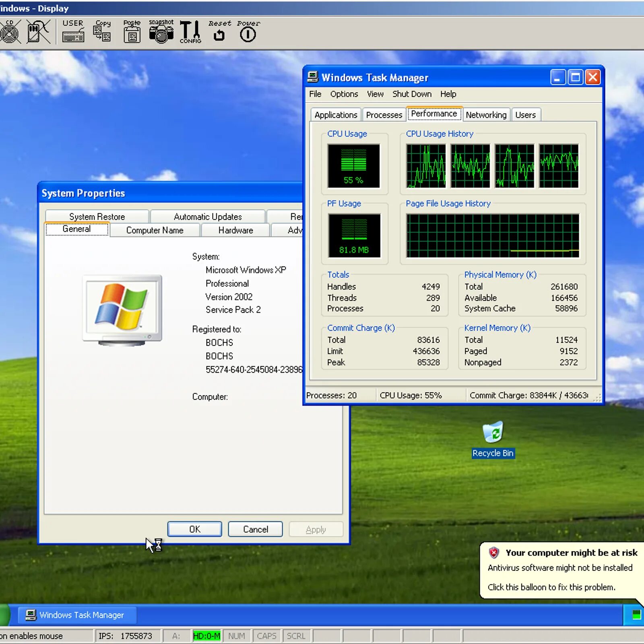
Task: Click the CPU Usage 55 % gauge
Action: [353, 166]
